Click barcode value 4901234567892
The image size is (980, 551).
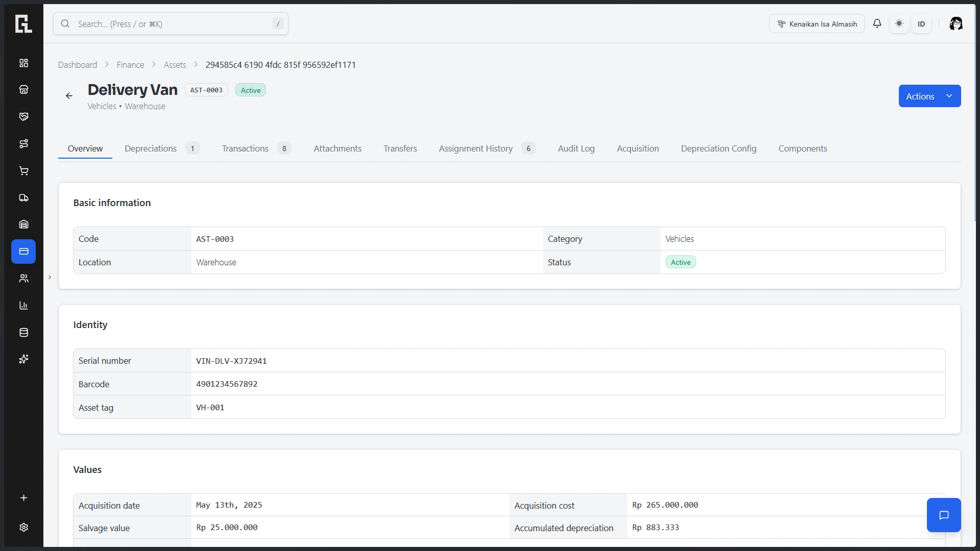pyautogui.click(x=227, y=384)
